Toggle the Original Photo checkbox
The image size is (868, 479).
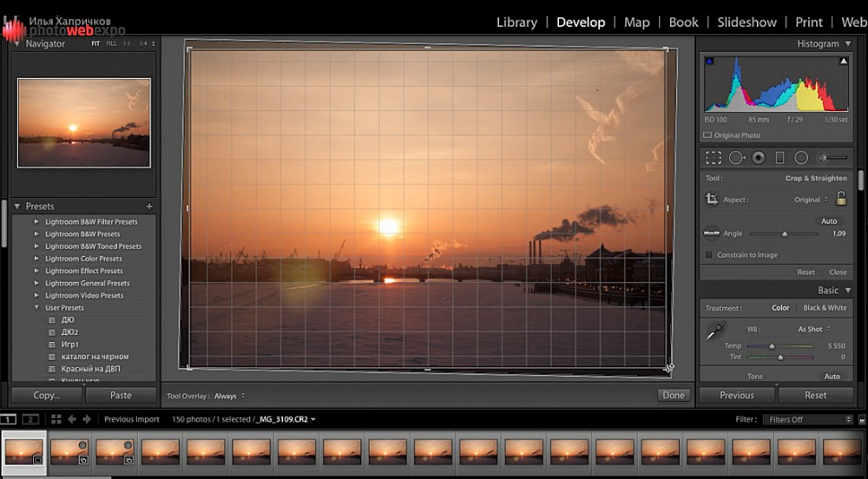[707, 135]
